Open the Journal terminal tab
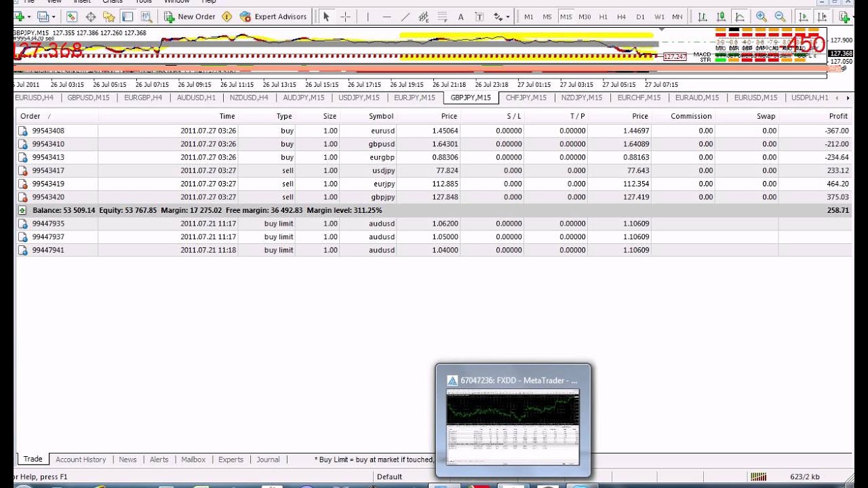This screenshot has height=488, width=868. point(268,460)
